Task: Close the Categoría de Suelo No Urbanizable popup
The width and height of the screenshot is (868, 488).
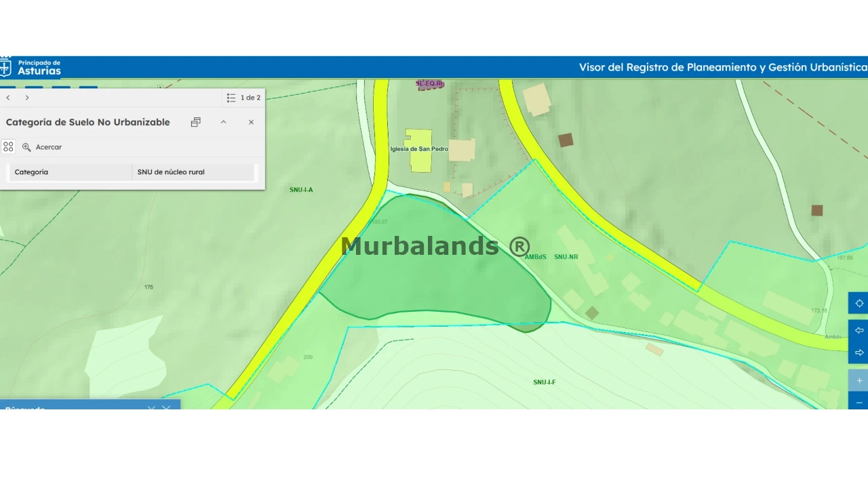Action: (x=251, y=122)
